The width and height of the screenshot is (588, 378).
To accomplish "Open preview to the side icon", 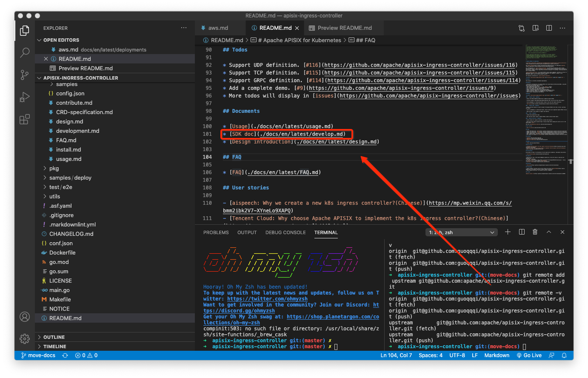I will [536, 28].
